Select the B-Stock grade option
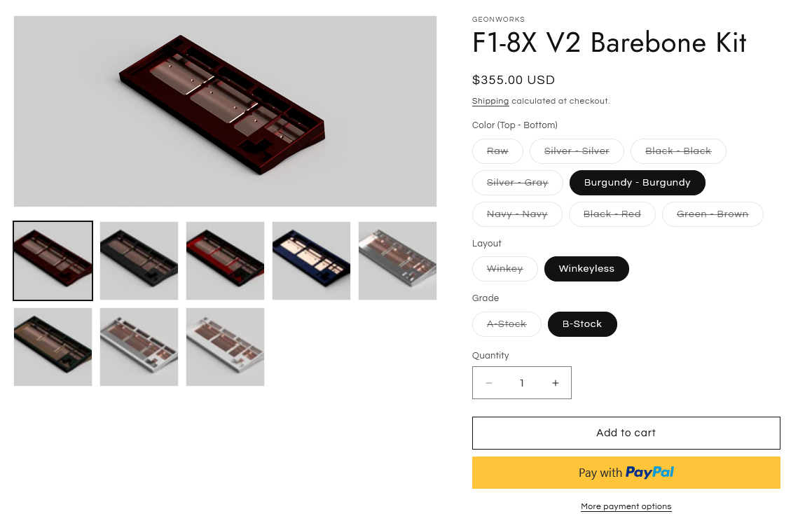 [x=582, y=324]
